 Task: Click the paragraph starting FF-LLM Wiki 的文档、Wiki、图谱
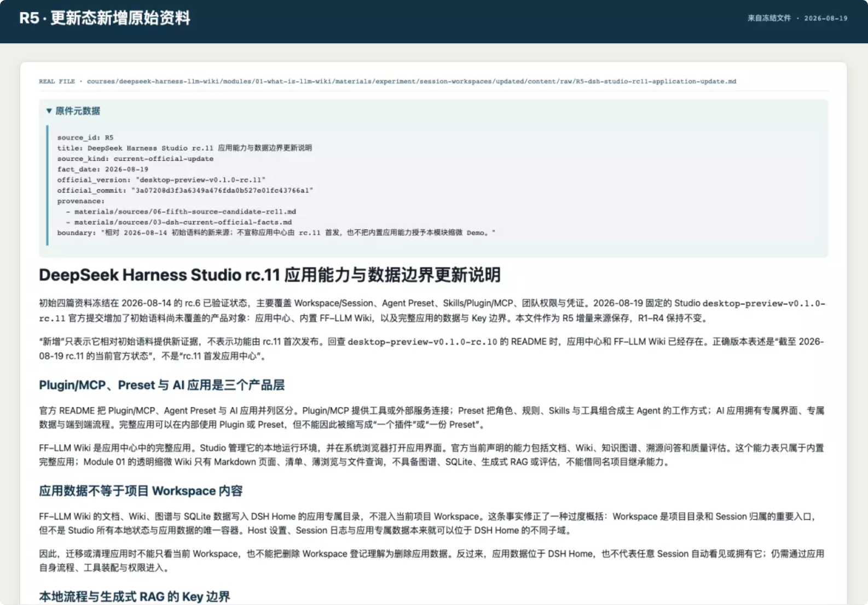tap(427, 523)
